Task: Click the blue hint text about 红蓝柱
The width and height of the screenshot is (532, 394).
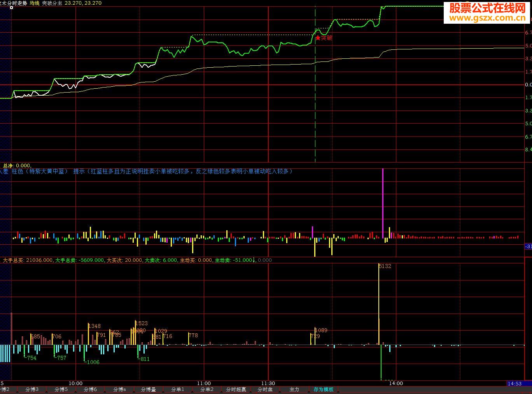Action: (x=183, y=171)
